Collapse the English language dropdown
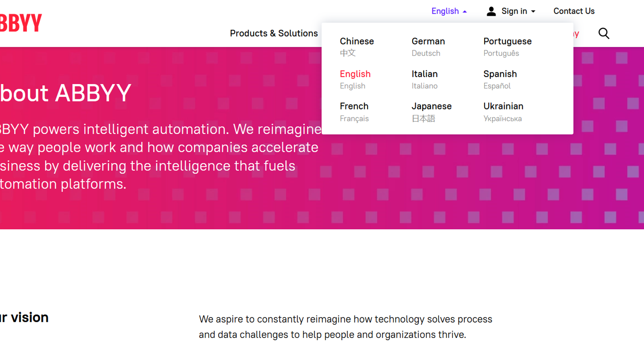644x362 pixels. tap(449, 11)
